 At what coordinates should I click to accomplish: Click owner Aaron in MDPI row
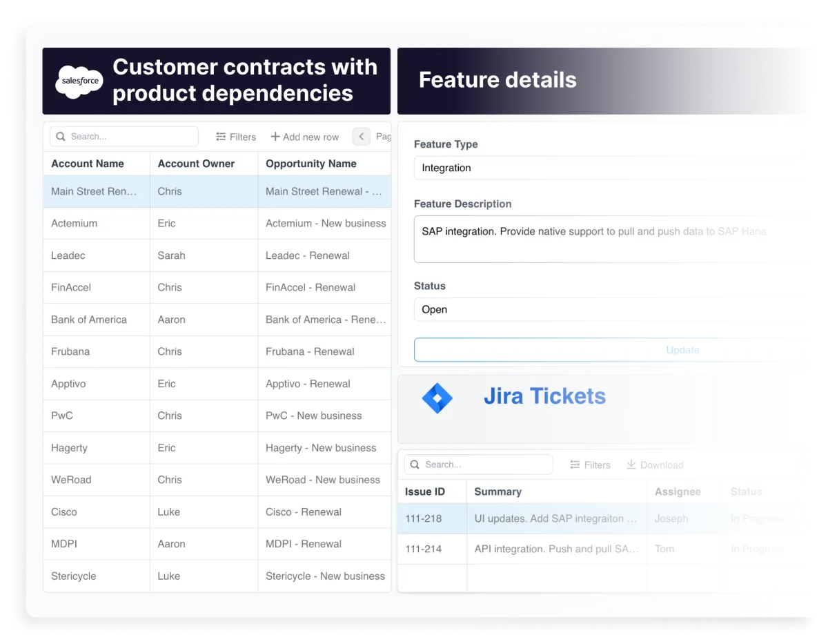pyautogui.click(x=171, y=544)
